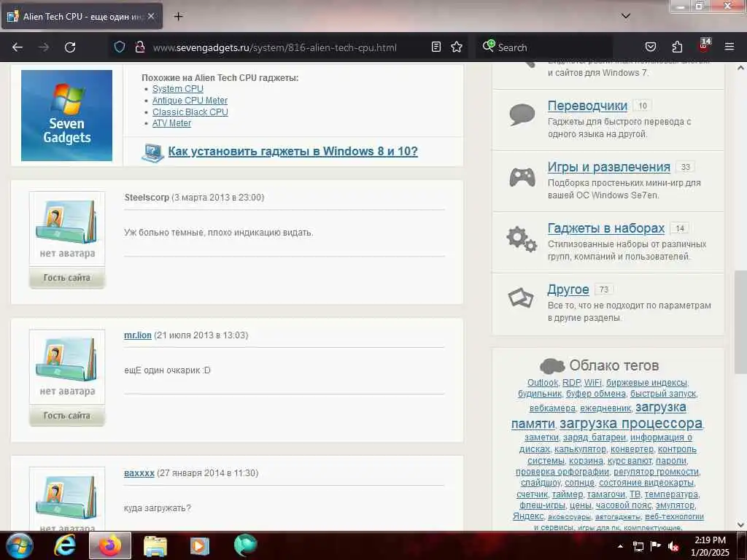Click the monitor icon beside install guide link
The image size is (747, 560).
[x=152, y=152]
